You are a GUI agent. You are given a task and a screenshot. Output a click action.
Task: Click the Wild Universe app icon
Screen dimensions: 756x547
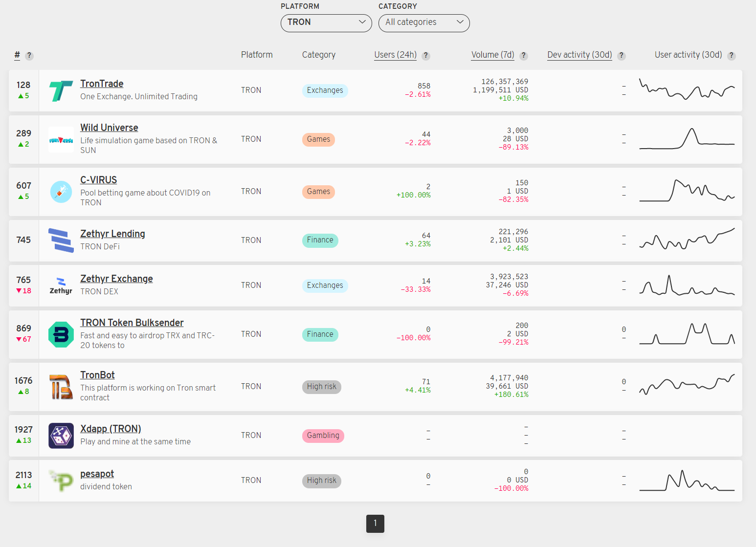tap(61, 140)
